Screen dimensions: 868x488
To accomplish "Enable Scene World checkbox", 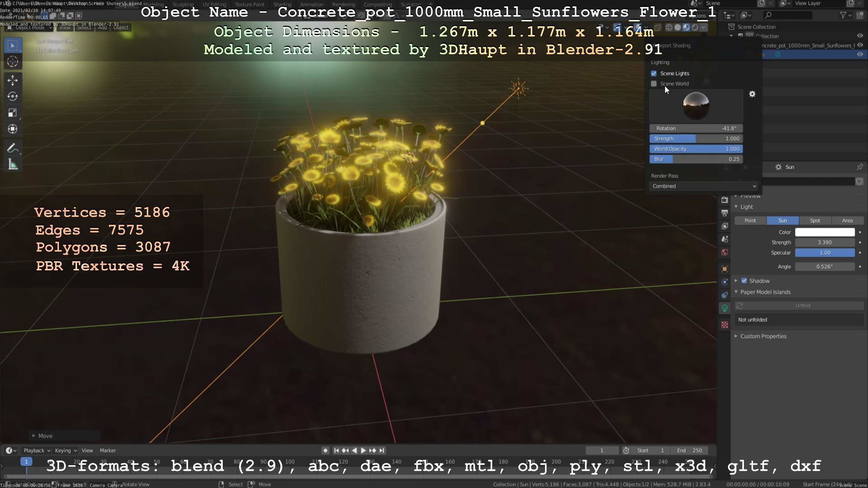I will click(654, 84).
